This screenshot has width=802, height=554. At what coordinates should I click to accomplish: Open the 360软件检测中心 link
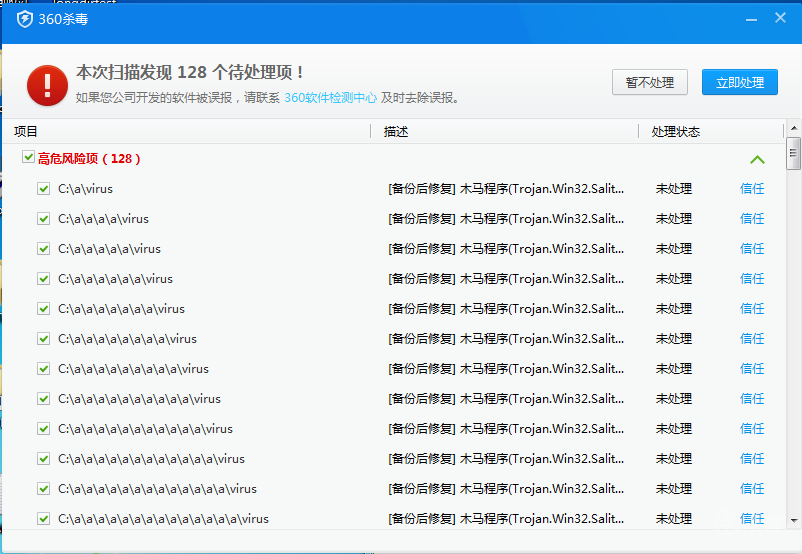[330, 97]
